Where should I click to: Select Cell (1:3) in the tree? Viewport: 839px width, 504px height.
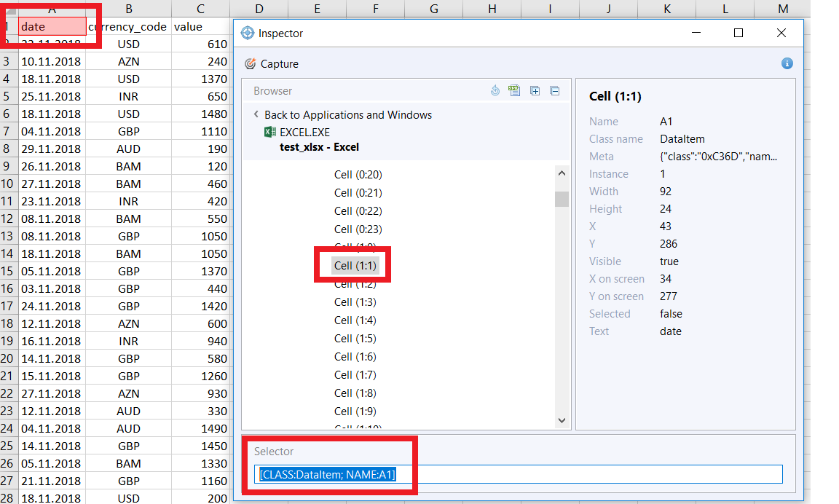(355, 302)
